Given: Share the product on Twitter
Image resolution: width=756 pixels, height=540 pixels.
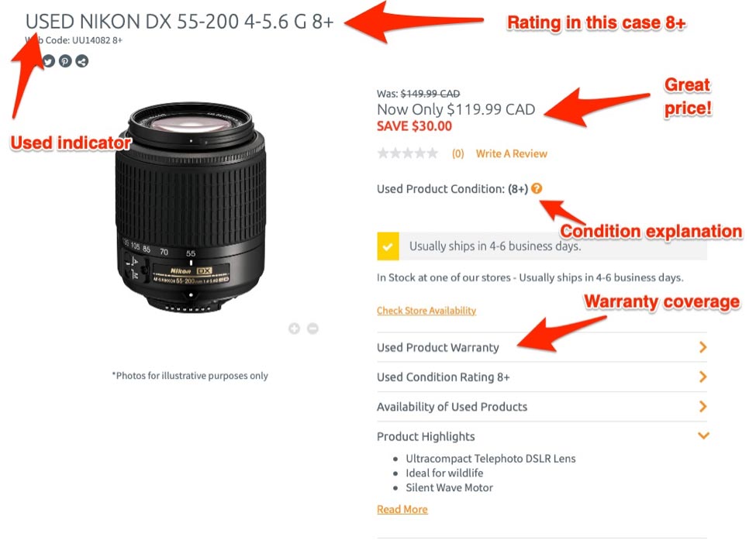Looking at the screenshot, I should (49, 61).
